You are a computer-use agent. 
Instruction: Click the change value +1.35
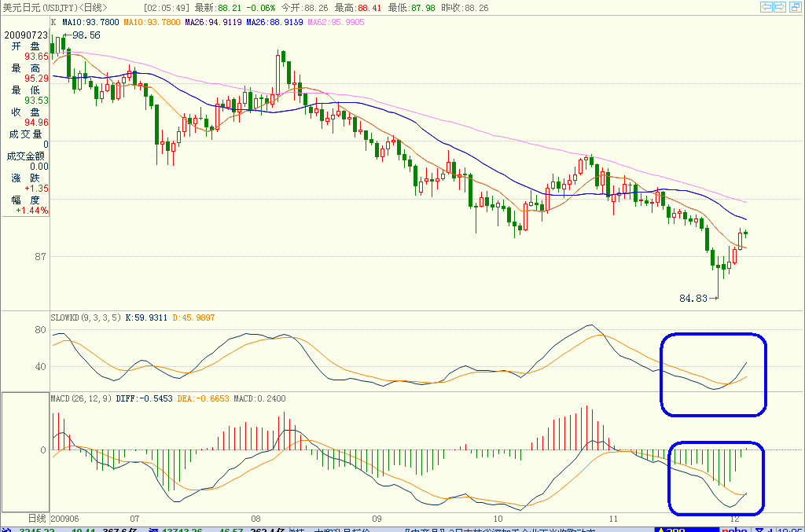tap(36, 189)
